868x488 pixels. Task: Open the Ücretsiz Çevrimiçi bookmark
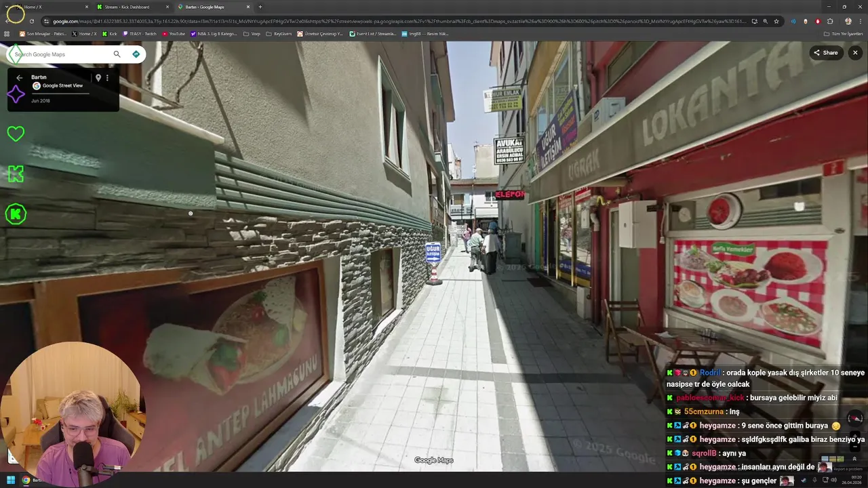[x=320, y=33]
